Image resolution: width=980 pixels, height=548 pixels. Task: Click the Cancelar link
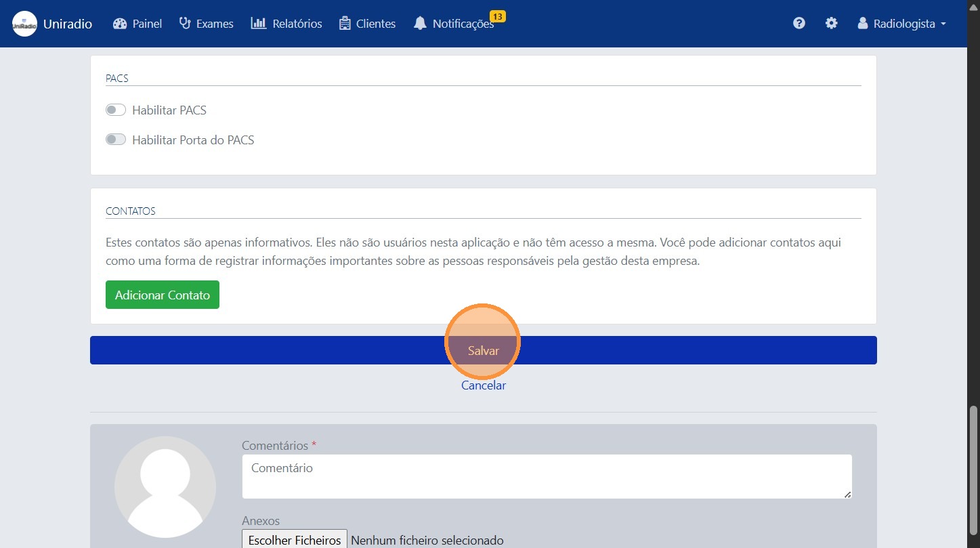point(483,385)
